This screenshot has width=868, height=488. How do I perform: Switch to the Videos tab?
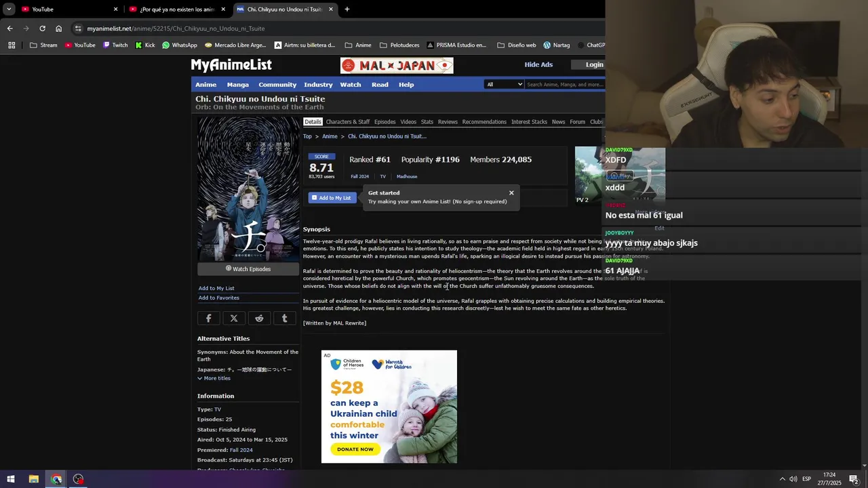(x=408, y=122)
